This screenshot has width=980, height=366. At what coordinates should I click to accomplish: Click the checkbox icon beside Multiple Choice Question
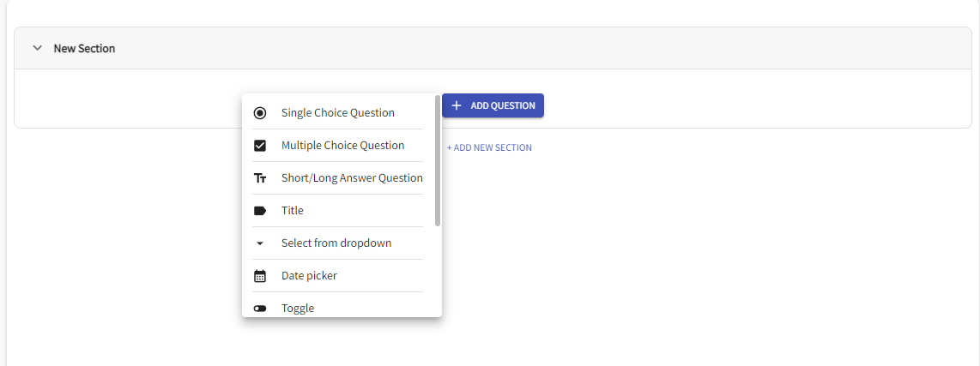(x=260, y=146)
